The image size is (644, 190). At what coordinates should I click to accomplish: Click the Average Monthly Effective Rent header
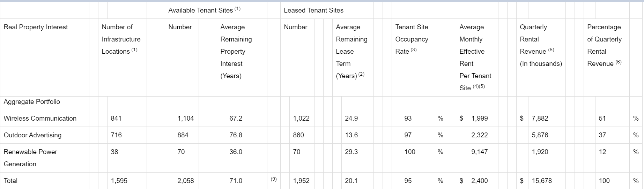[x=475, y=58]
